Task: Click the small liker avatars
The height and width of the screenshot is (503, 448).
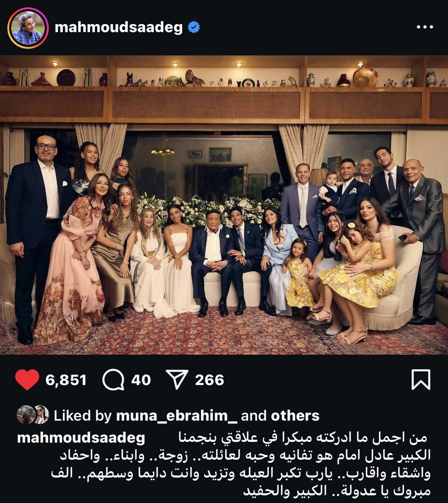Action: [x=33, y=414]
